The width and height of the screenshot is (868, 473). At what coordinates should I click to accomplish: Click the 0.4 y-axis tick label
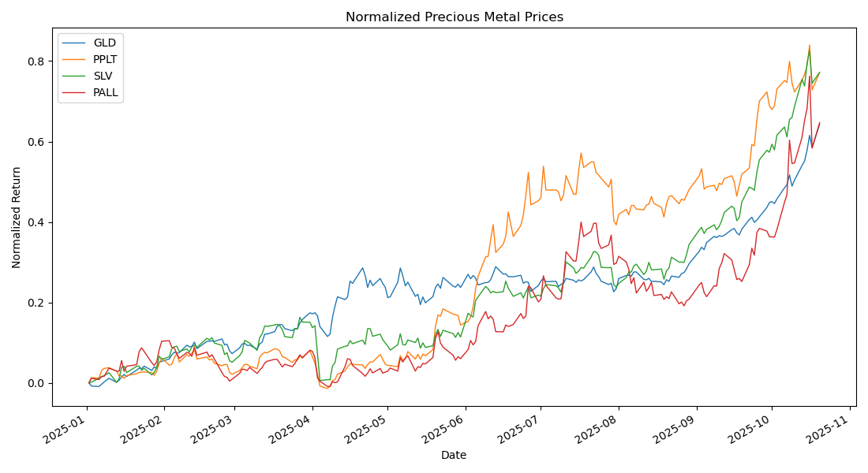pyautogui.click(x=37, y=222)
